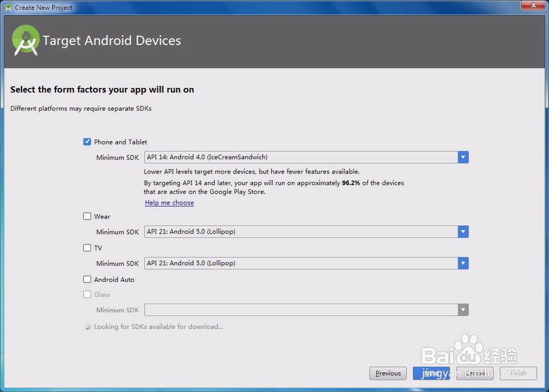Cancel the new project wizard

tap(474, 373)
